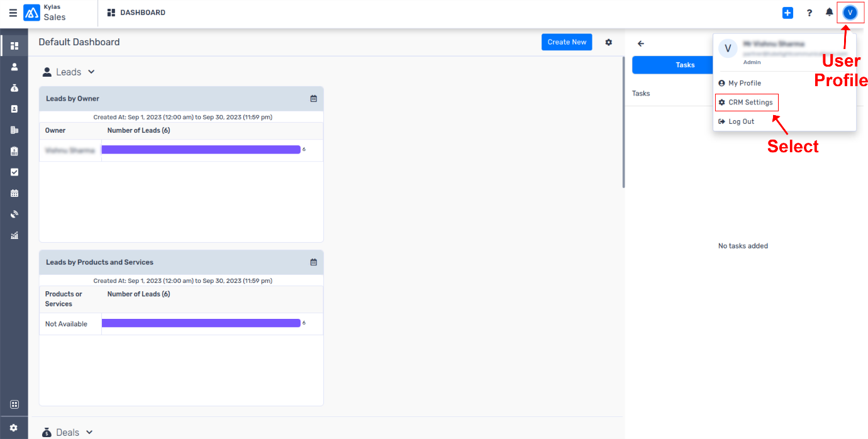Expand the Deals section chevron

point(89,432)
